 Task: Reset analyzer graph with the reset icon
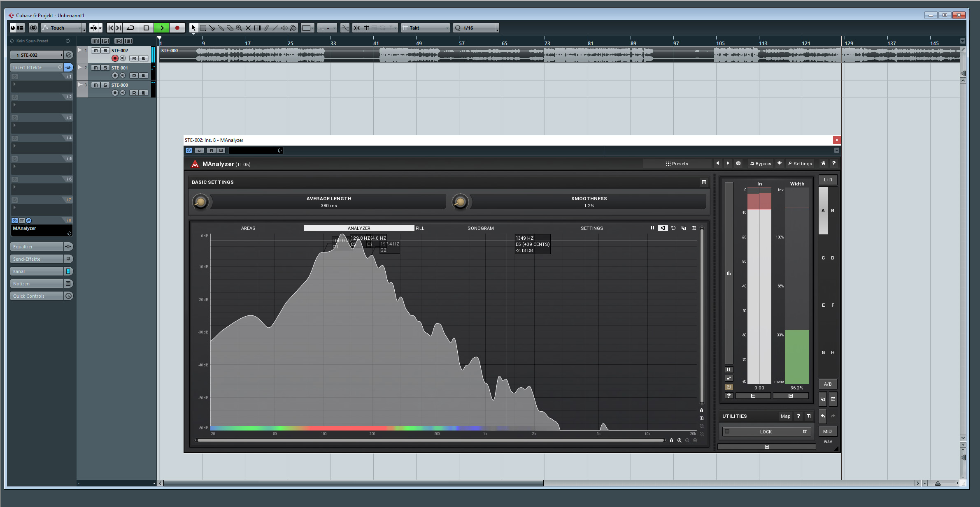pyautogui.click(x=673, y=228)
